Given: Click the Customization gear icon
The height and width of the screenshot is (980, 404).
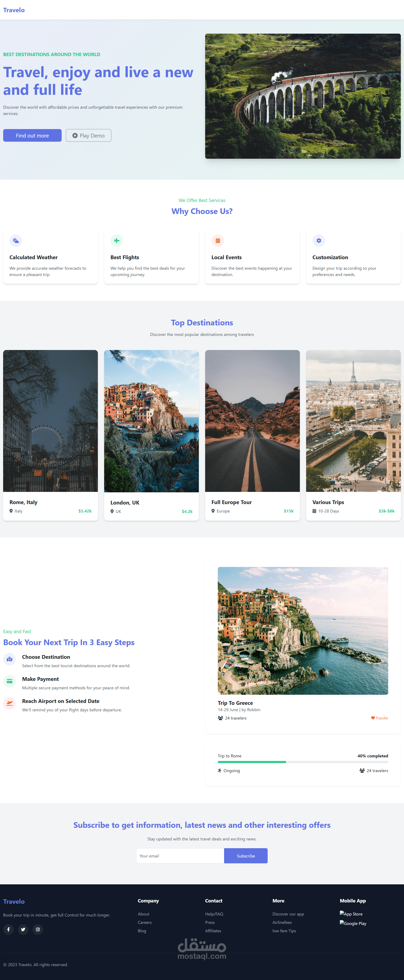Looking at the screenshot, I should coord(319,240).
